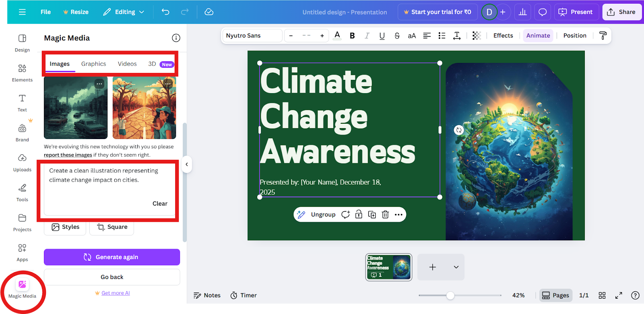Open text spacing options
This screenshot has width=644, height=314.
[457, 35]
